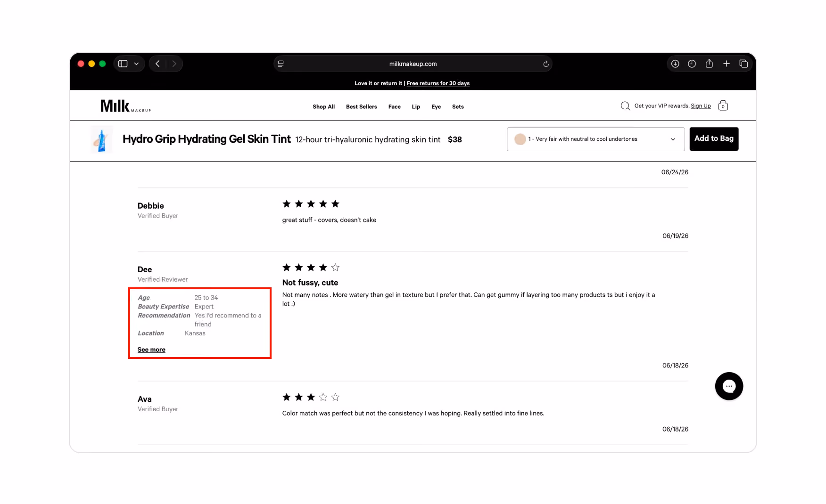
Task: Click the Hydro Grip Hydrating Gel Skin Tint title
Action: pos(206,139)
